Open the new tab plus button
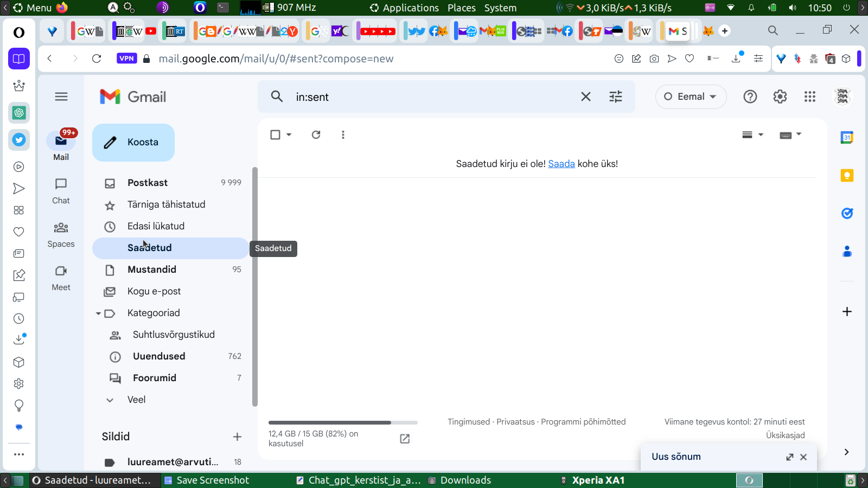This screenshot has height=488, width=868. pos(725,31)
